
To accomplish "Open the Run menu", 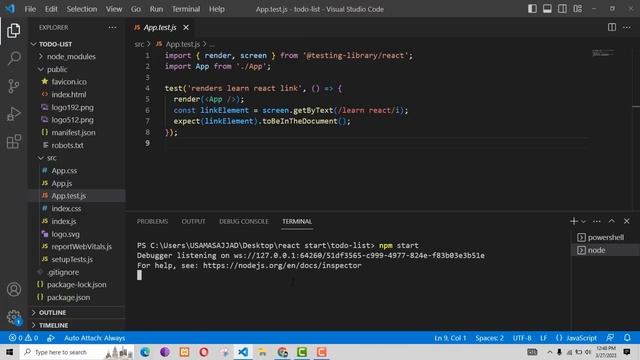I will coord(156,9).
